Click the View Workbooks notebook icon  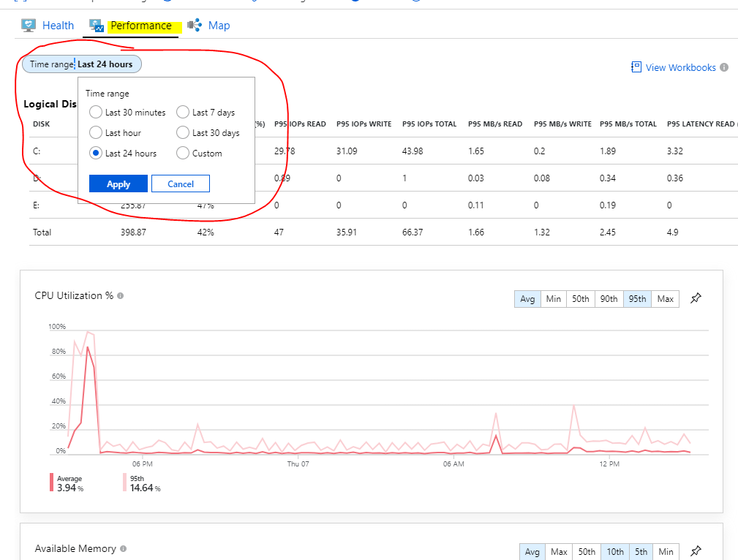coord(636,67)
